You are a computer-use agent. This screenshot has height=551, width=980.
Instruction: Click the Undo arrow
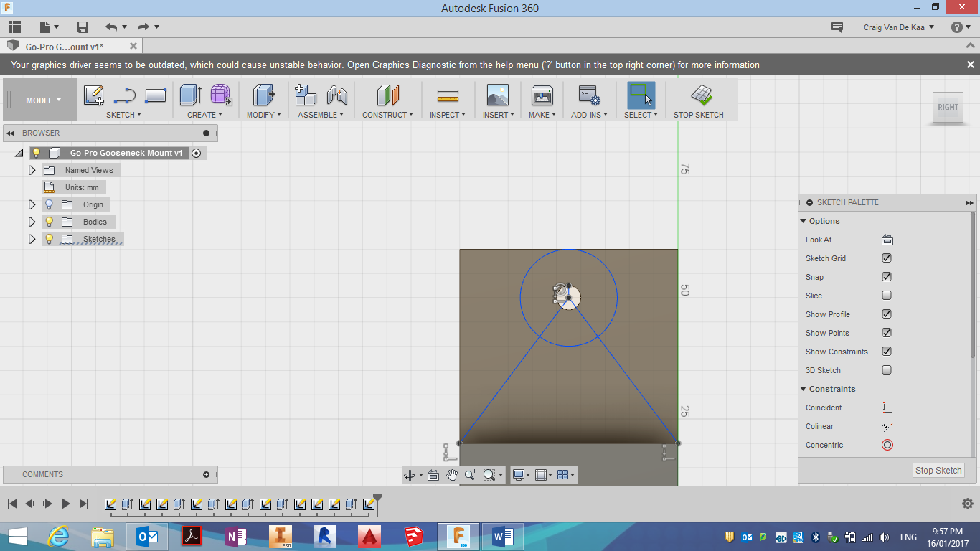111,27
